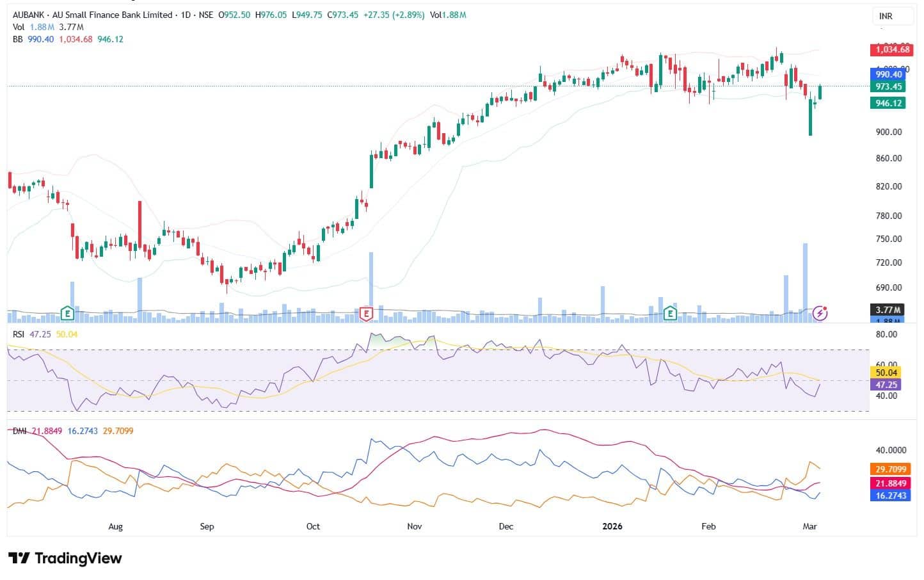Click the 900.00 price axis tick
Viewport: 924px width, 580px height.
[889, 132]
